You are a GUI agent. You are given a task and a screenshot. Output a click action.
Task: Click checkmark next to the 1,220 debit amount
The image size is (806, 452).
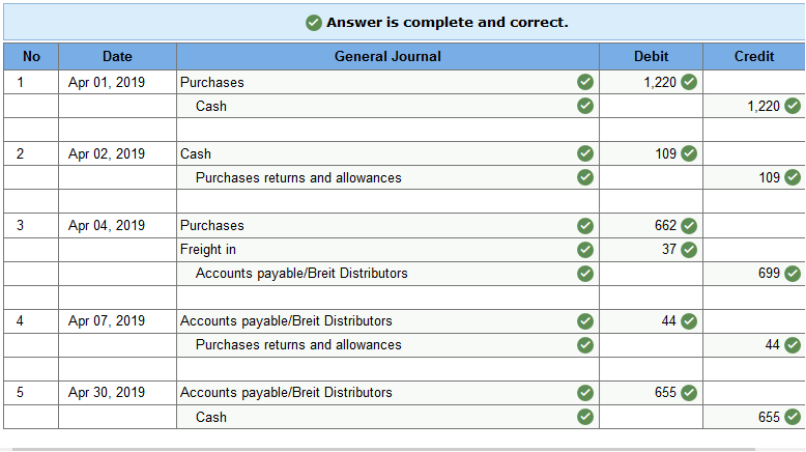pyautogui.click(x=689, y=82)
